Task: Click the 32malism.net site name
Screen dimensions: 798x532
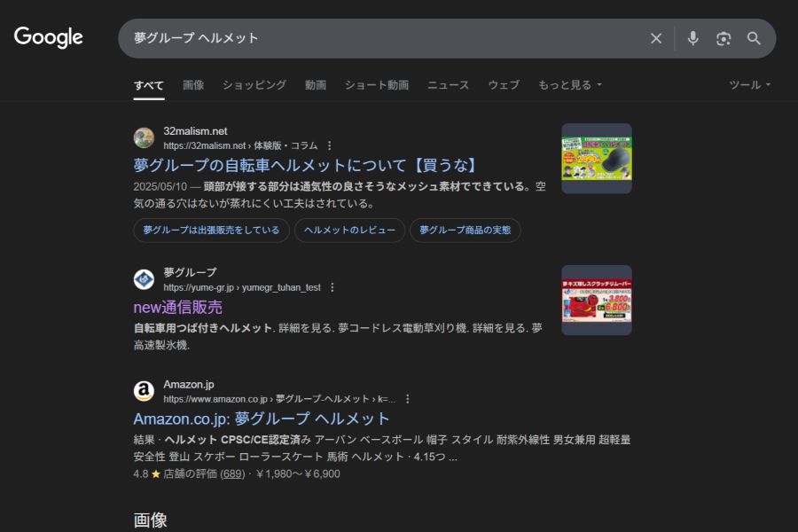Action: 195,131
